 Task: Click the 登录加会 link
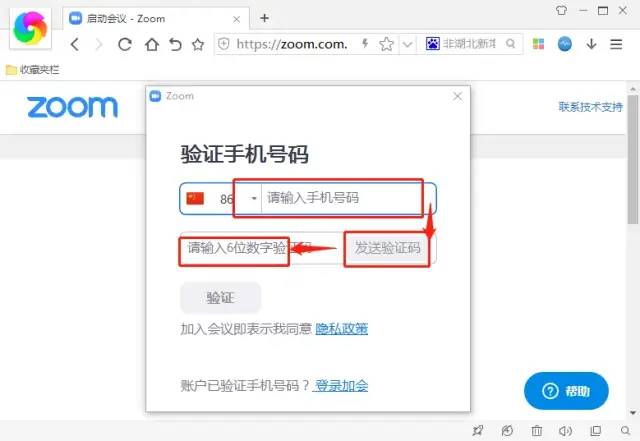pos(341,386)
